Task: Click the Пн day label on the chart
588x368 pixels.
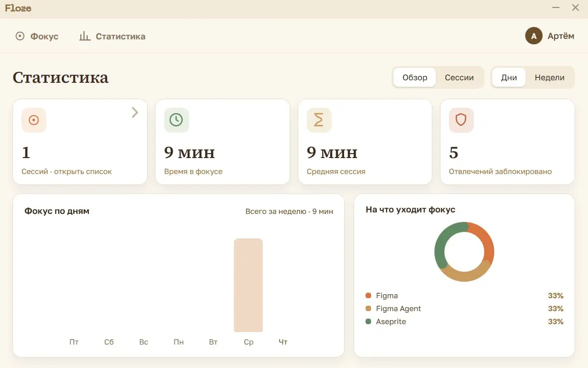Action: click(179, 342)
